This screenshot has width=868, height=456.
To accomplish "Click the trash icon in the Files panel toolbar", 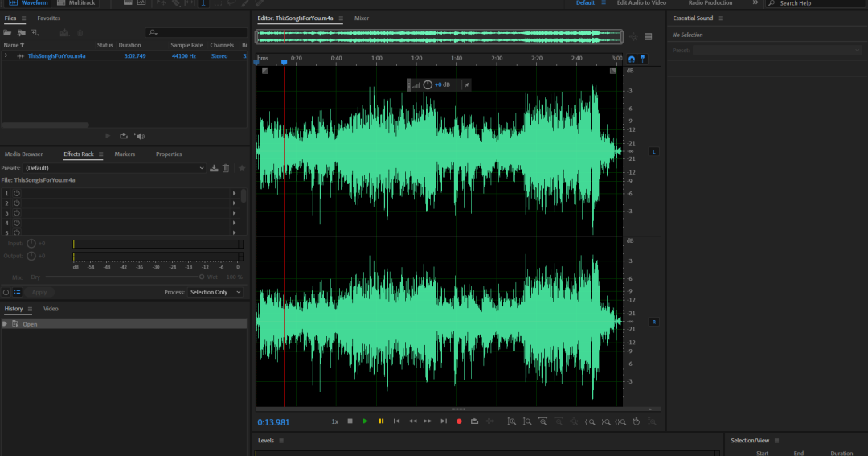I will pos(80,33).
